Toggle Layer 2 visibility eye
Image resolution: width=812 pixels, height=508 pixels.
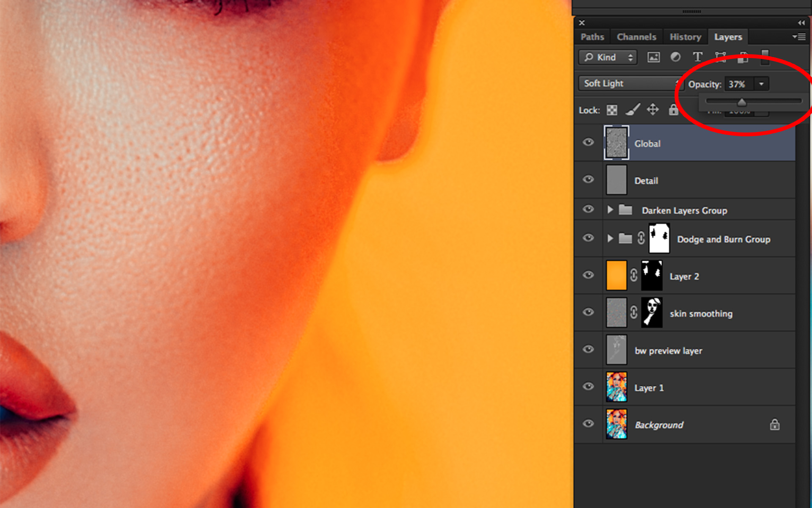pos(588,275)
